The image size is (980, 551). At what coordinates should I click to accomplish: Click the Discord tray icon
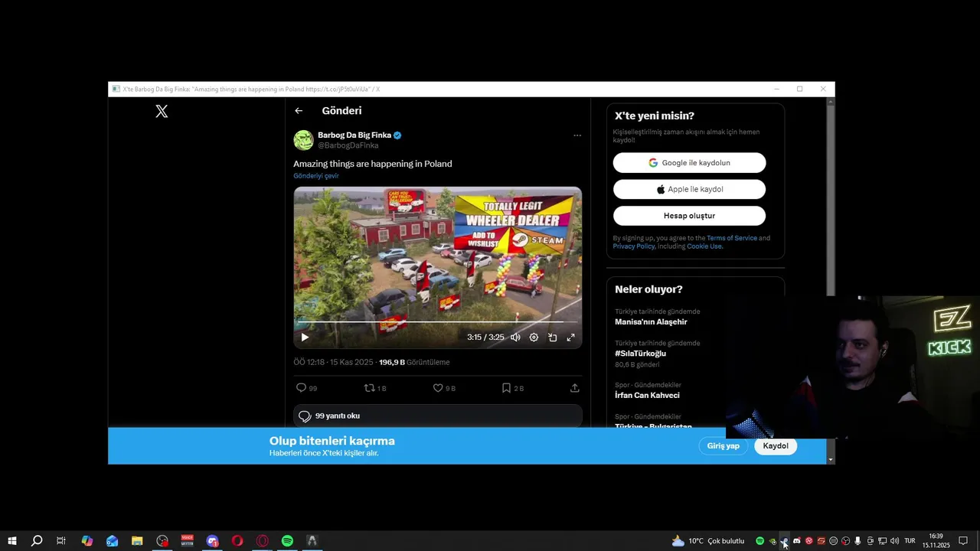click(796, 541)
